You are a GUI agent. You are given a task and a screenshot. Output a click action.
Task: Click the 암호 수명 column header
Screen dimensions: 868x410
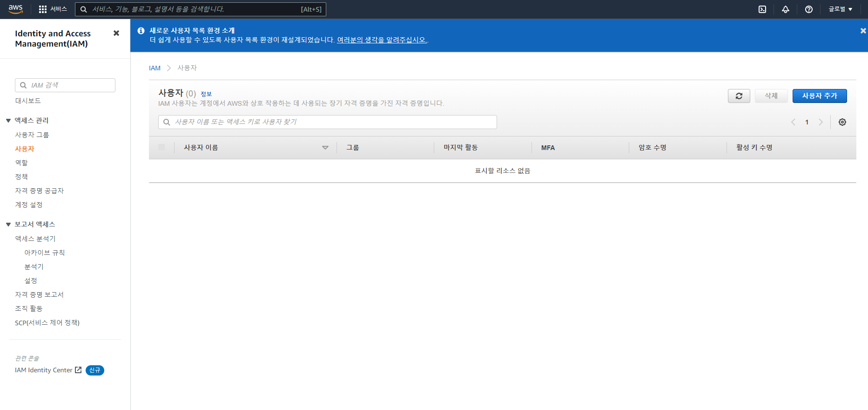[x=653, y=148]
